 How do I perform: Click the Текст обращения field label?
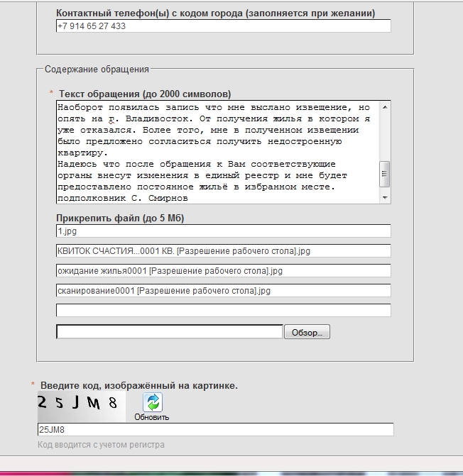[x=144, y=94]
